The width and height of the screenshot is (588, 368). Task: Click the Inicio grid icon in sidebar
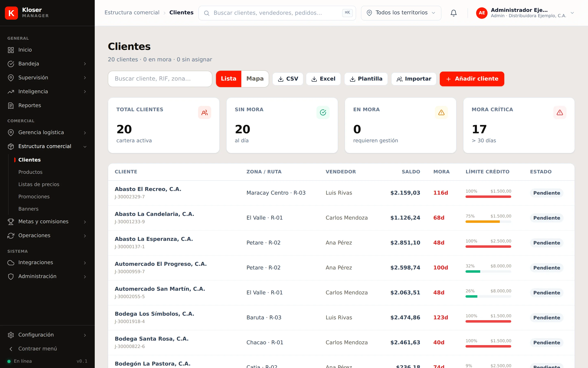pyautogui.click(x=11, y=50)
